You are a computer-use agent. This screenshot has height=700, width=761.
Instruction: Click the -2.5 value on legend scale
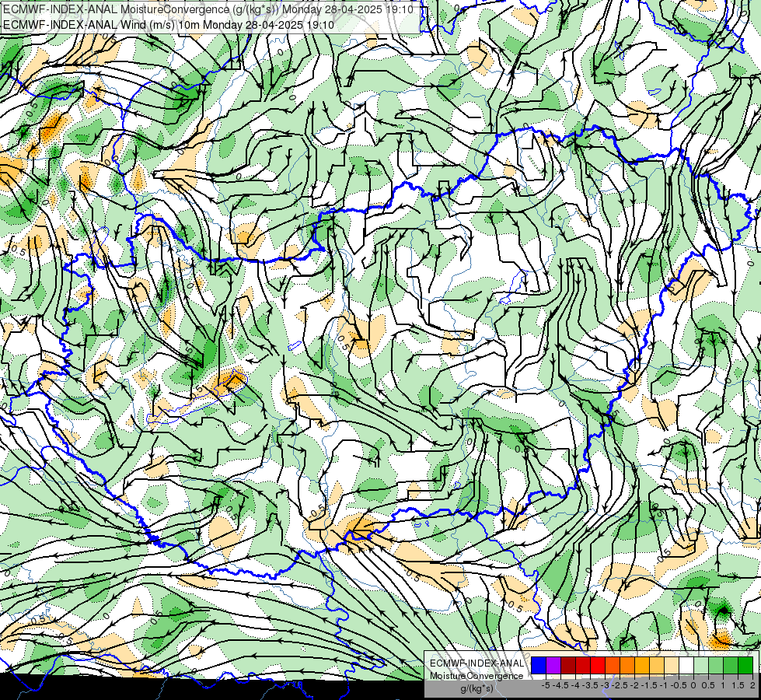(x=620, y=685)
